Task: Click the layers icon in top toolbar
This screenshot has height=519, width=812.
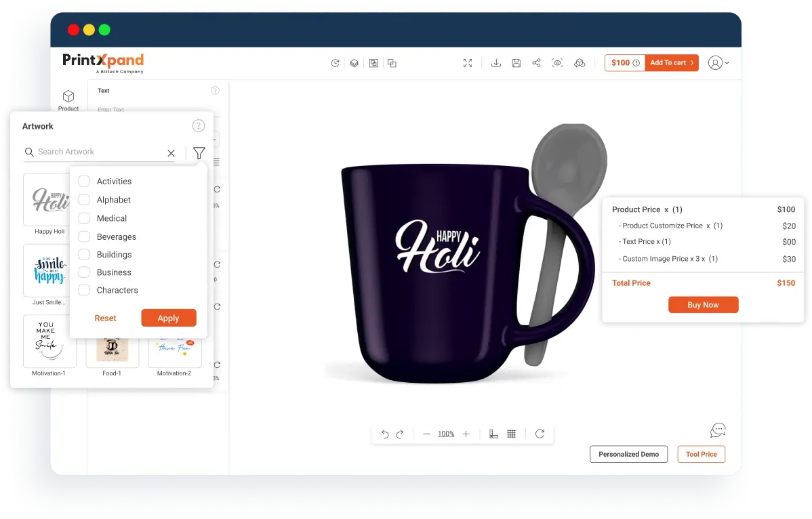Action: [x=354, y=63]
